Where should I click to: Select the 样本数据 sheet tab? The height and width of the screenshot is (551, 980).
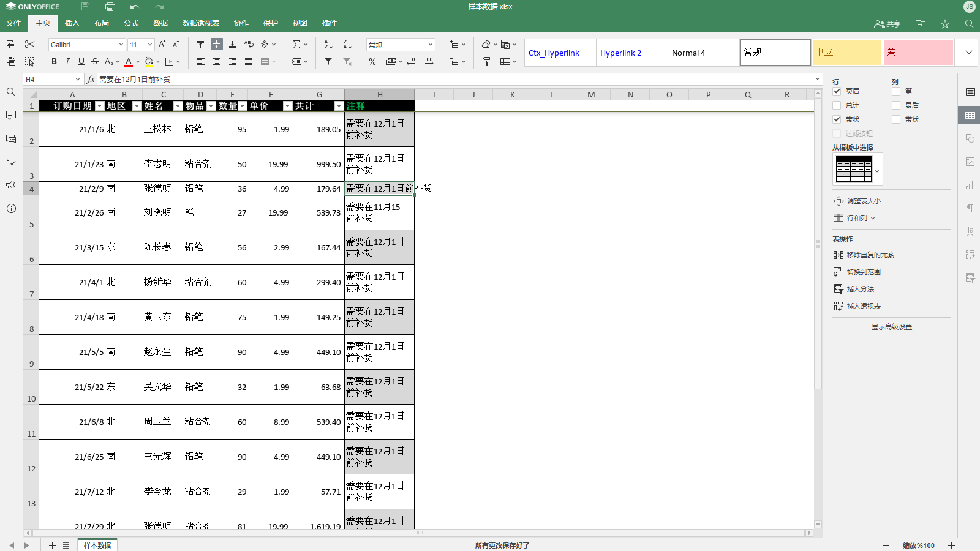tap(97, 545)
